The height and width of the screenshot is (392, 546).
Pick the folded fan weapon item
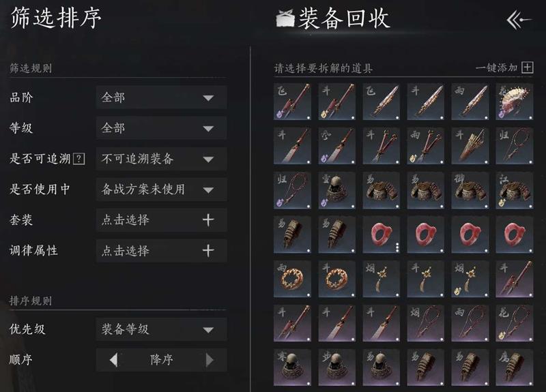pyautogui.click(x=470, y=145)
